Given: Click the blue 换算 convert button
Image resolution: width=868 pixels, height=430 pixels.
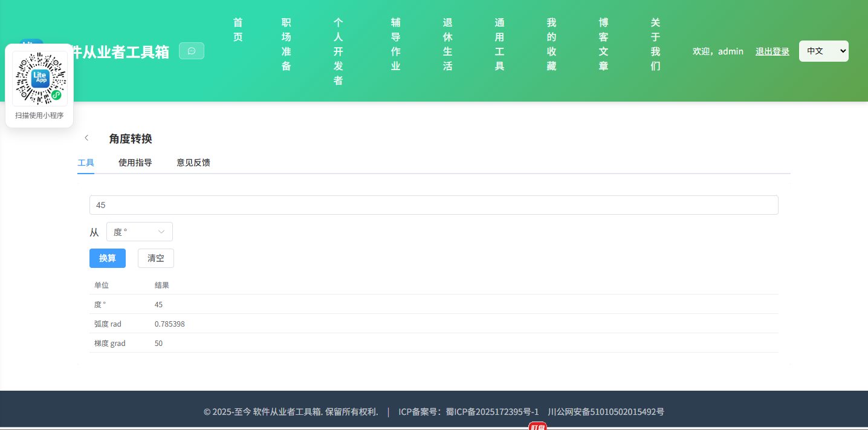Looking at the screenshot, I should pyautogui.click(x=108, y=258).
